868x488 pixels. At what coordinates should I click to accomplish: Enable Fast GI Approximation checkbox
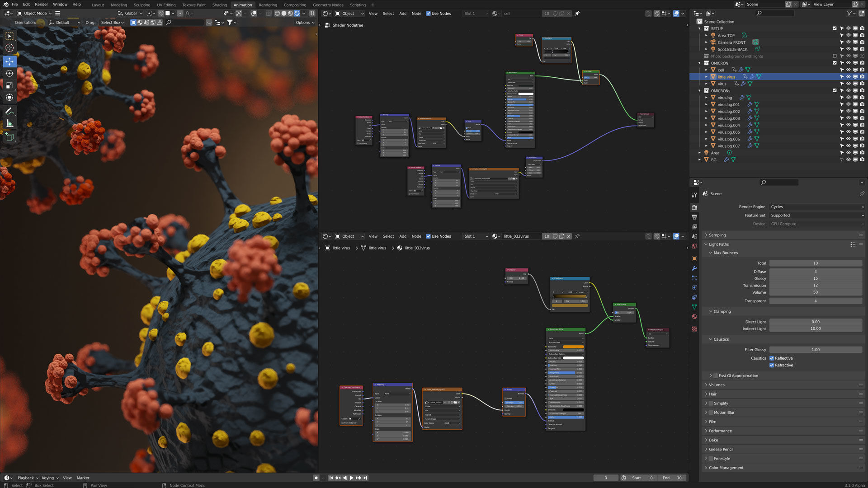point(715,376)
